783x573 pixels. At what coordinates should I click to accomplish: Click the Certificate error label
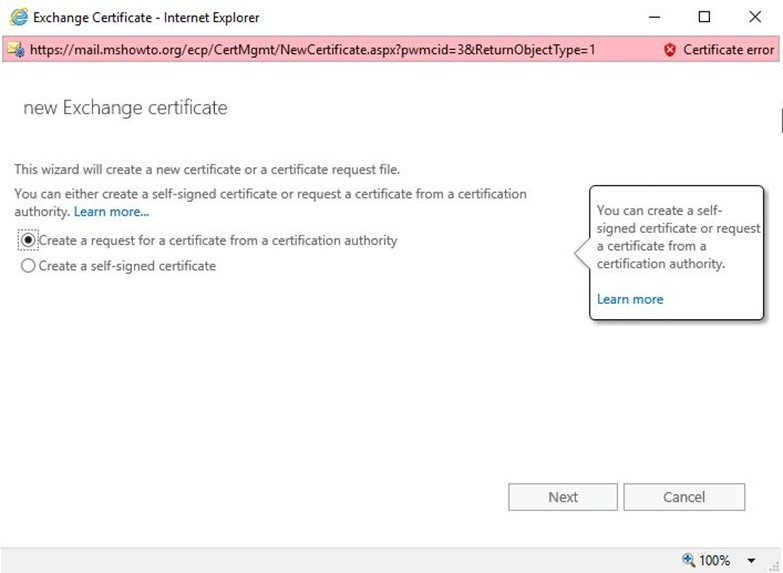(729, 49)
